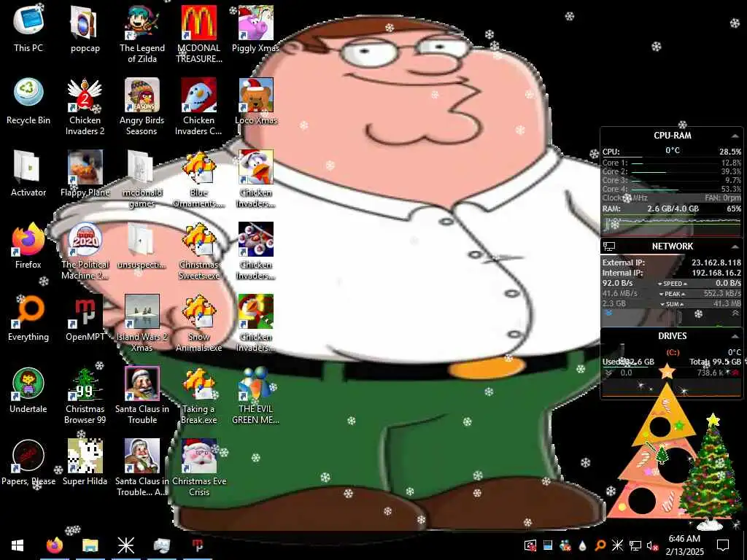Launch Island Wars 2 Xmas
Screen dimensions: 747x560
coord(142,322)
